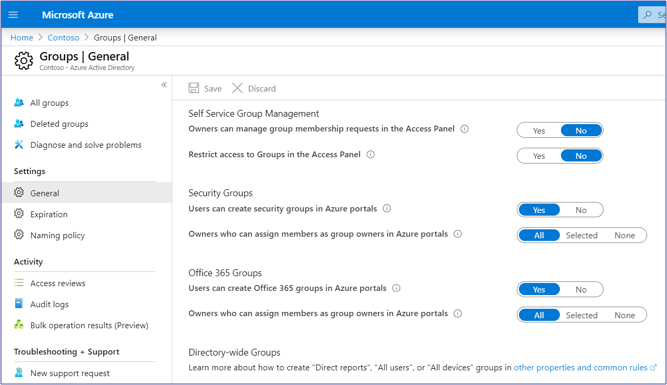This screenshot has width=667, height=385.
Task: Set owners manage membership requests to Yes
Action: 539,131
